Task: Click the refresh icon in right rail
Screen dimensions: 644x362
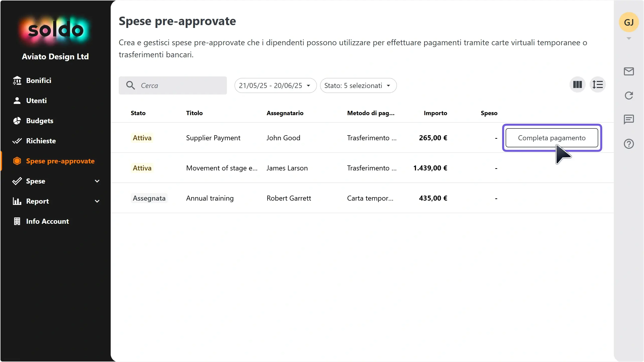Action: [629, 96]
